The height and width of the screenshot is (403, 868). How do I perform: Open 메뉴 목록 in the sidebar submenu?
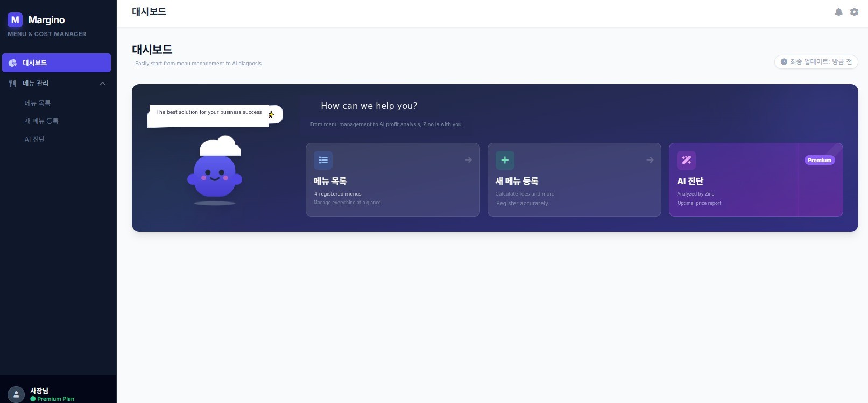(37, 103)
